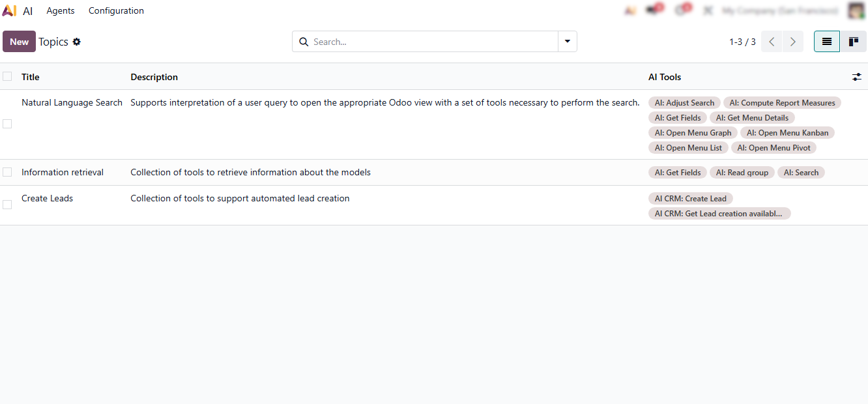Viewport: 868px width, 404px height.
Task: Open the user avatar menu
Action: tap(856, 10)
